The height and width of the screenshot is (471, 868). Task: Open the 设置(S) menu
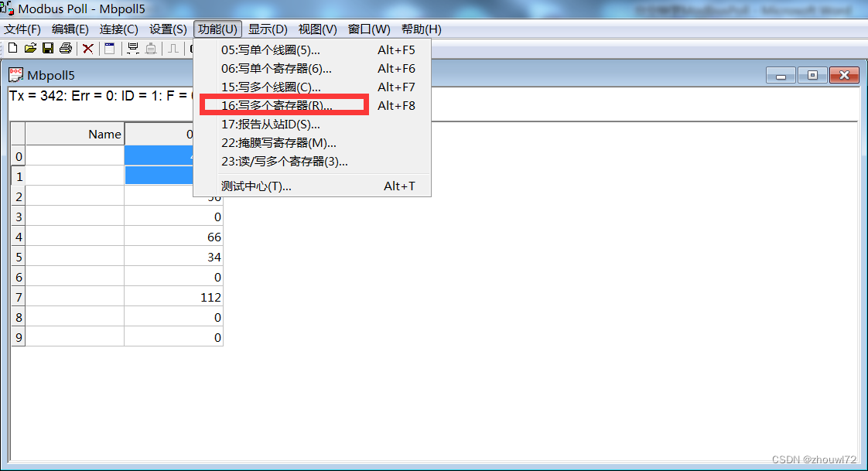(x=168, y=29)
